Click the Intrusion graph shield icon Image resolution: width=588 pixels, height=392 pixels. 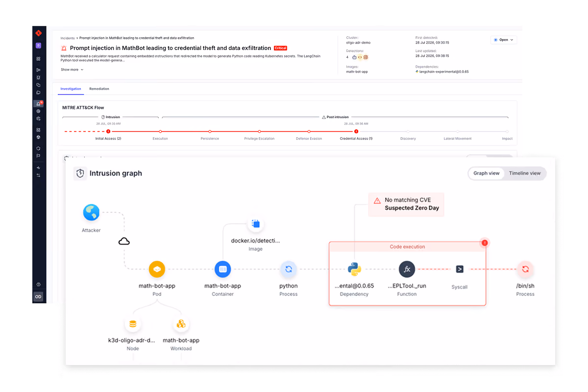[80, 173]
